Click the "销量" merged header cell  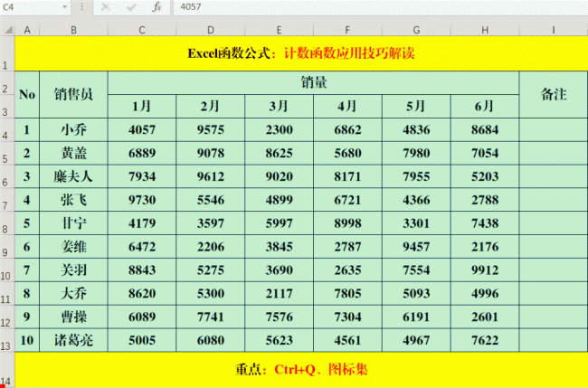tap(314, 83)
